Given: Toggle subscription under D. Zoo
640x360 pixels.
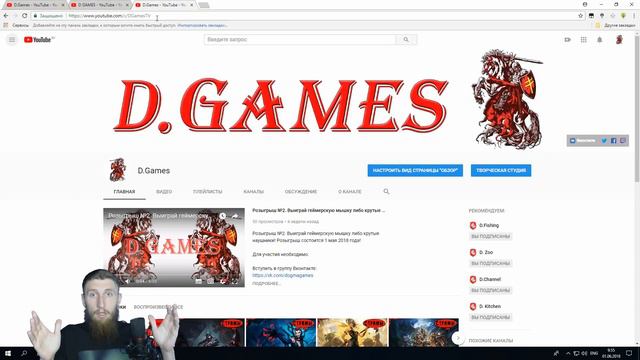Looking at the screenshot, I should (491, 263).
